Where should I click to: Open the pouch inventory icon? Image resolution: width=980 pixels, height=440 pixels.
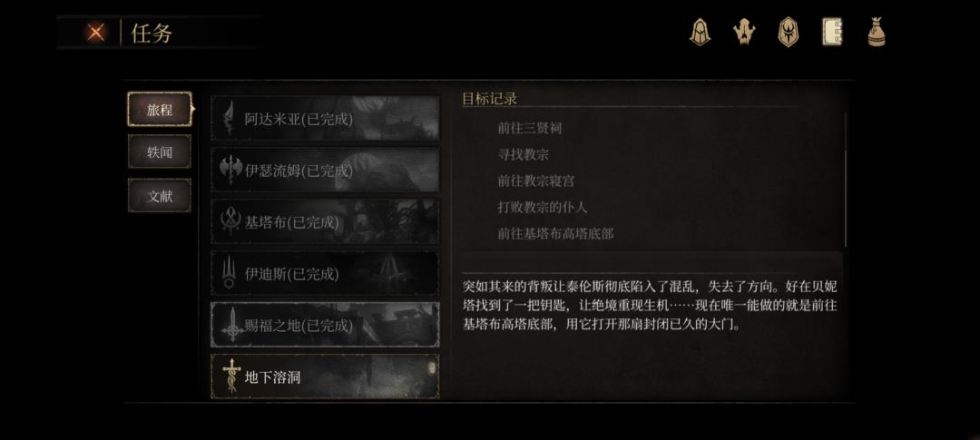click(x=877, y=32)
